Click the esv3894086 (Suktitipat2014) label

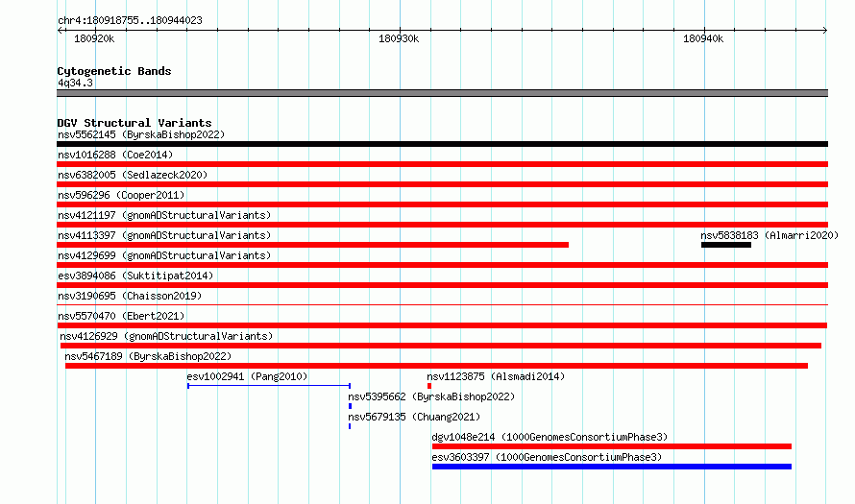coord(135,276)
